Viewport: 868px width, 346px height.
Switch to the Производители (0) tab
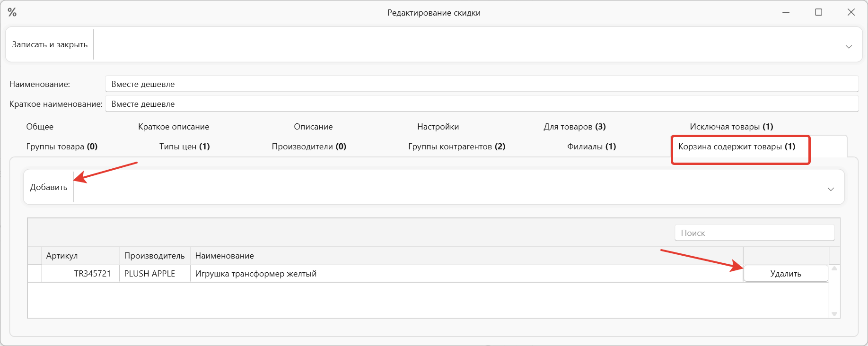pyautogui.click(x=309, y=147)
